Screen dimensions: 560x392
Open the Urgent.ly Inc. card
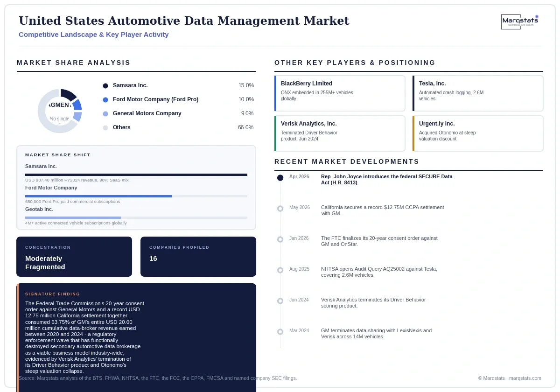click(478, 133)
